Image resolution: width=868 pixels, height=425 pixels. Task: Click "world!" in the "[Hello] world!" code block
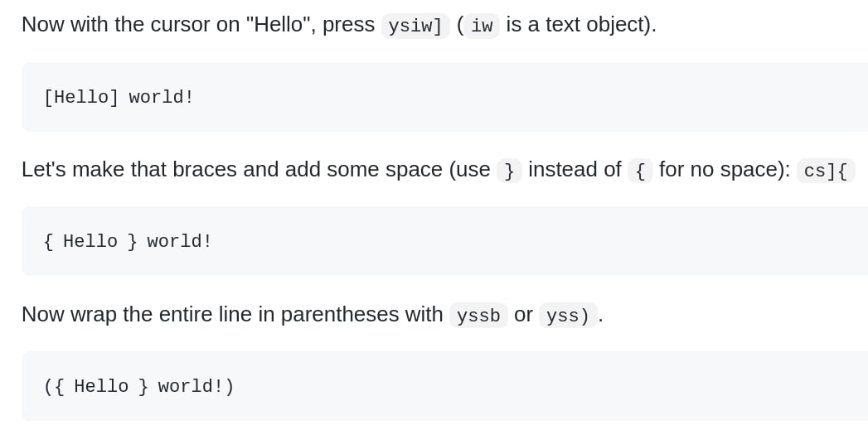[161, 98]
